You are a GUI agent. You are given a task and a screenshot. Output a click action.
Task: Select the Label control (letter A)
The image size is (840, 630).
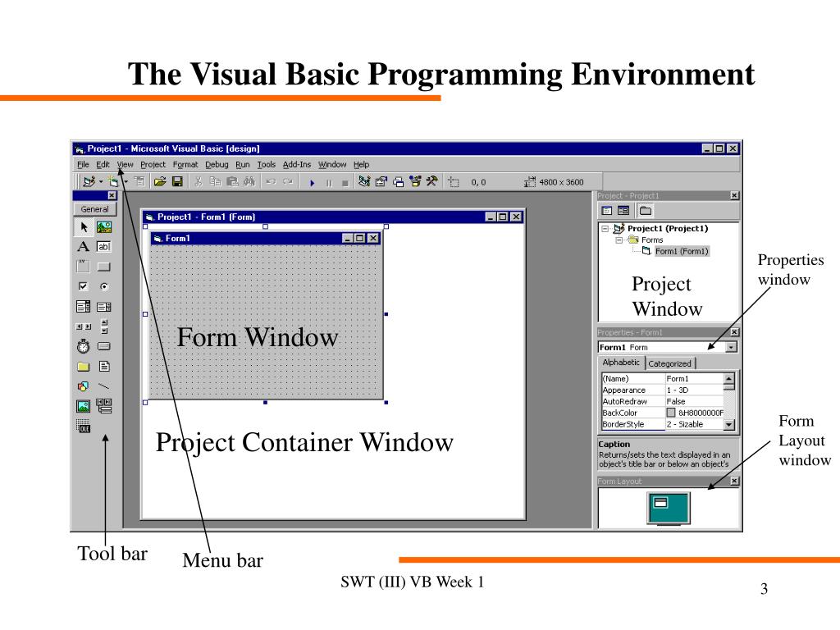84,246
